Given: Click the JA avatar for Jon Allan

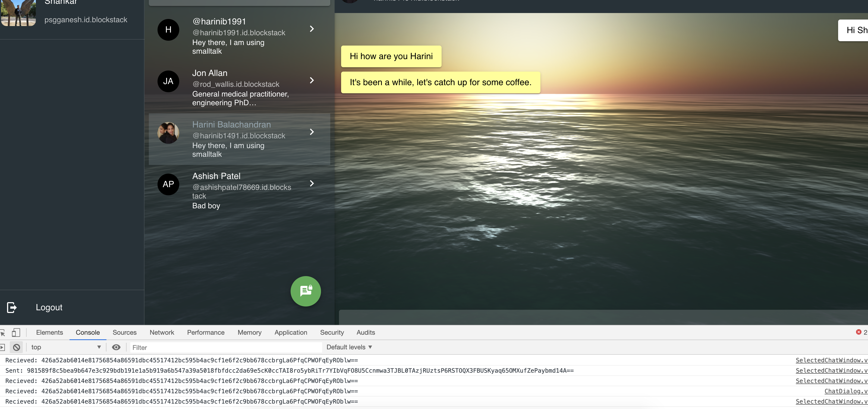Looking at the screenshot, I should tap(168, 81).
